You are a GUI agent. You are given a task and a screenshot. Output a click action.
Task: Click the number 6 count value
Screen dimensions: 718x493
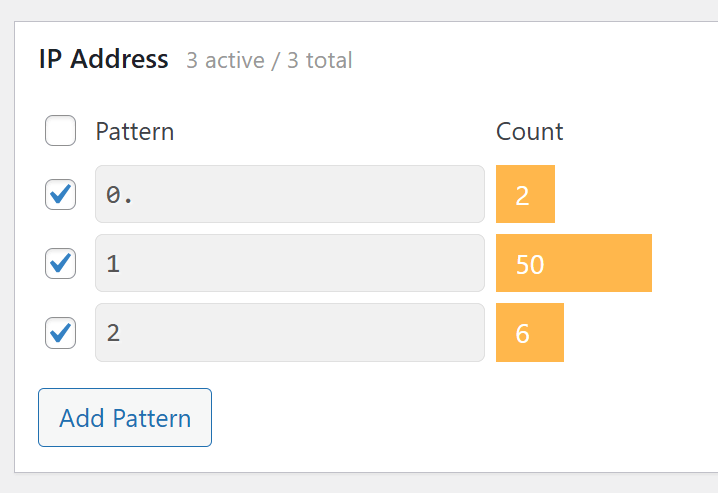coord(522,334)
